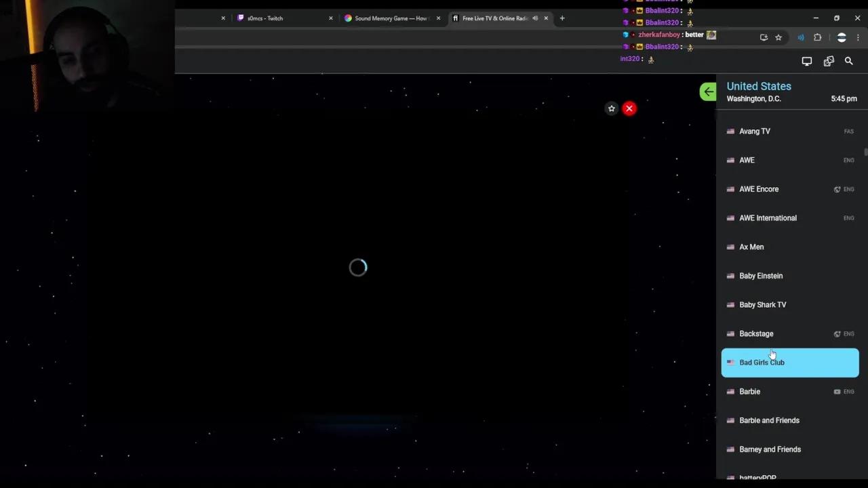Select the AWE Encore channel
The image size is (868, 488).
[790, 189]
